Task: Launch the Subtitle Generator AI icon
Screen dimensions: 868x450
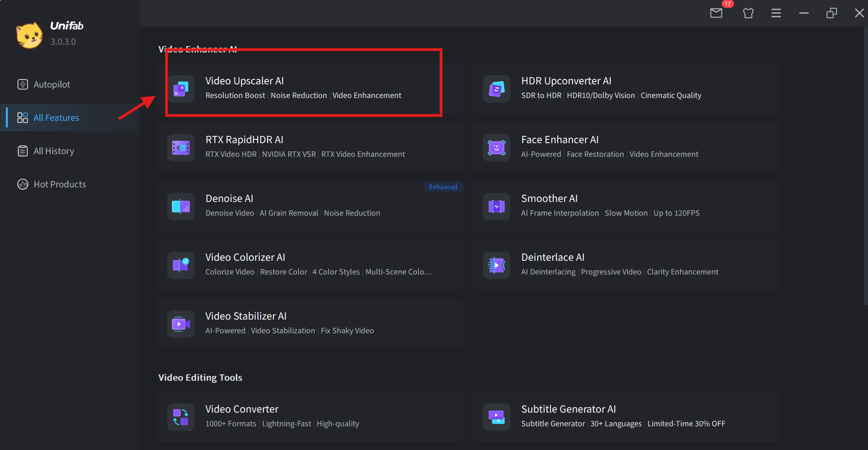Action: [x=497, y=417]
